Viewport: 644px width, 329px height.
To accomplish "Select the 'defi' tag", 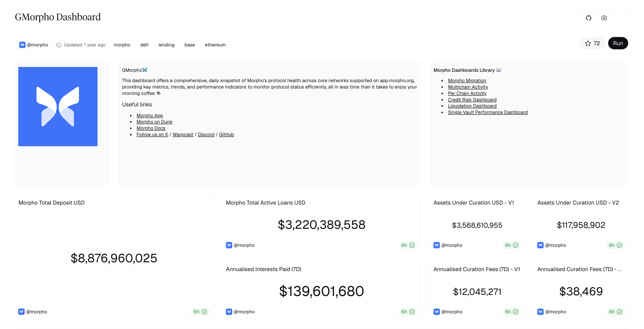I will pos(144,45).
